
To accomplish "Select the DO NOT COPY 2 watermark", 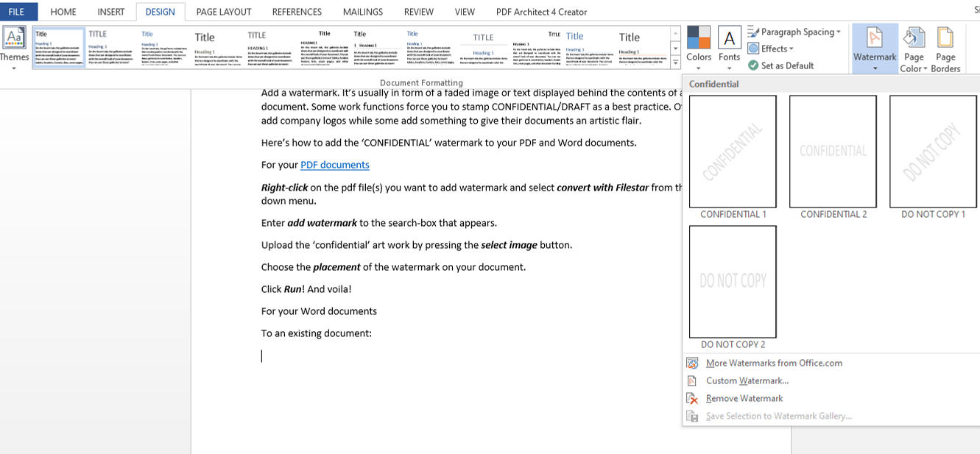I will pos(733,281).
